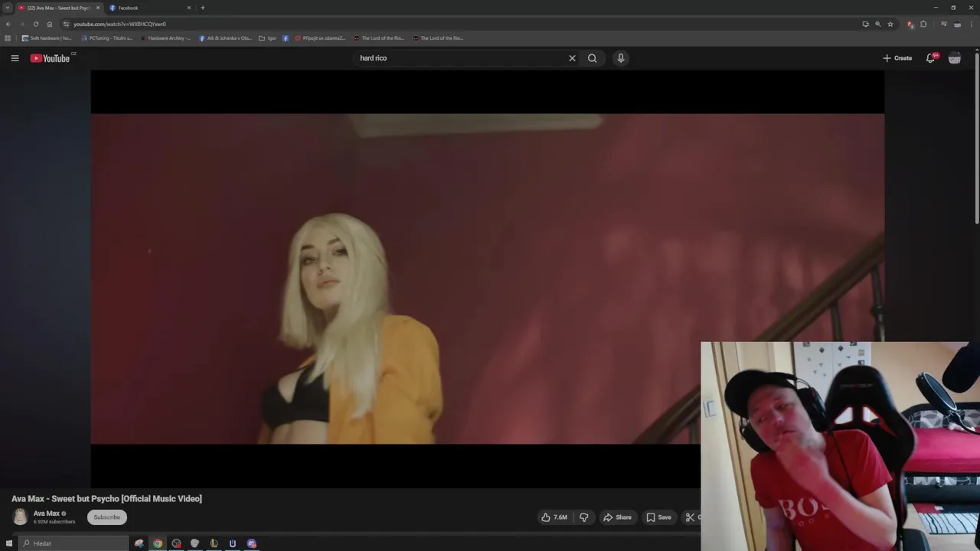Like the video with 7.6M likes
The width and height of the screenshot is (980, 551).
coord(554,517)
